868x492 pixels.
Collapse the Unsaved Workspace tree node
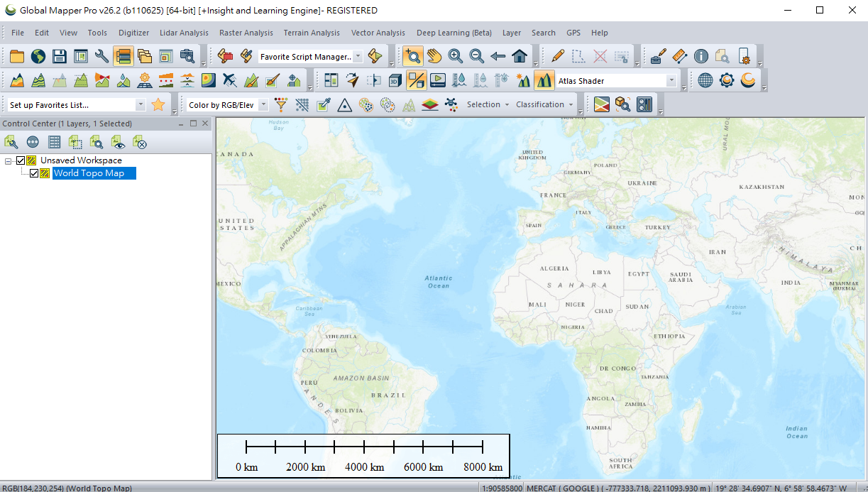9,160
